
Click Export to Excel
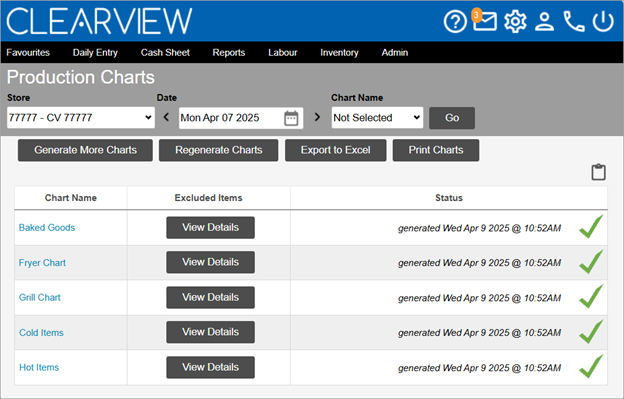(335, 150)
